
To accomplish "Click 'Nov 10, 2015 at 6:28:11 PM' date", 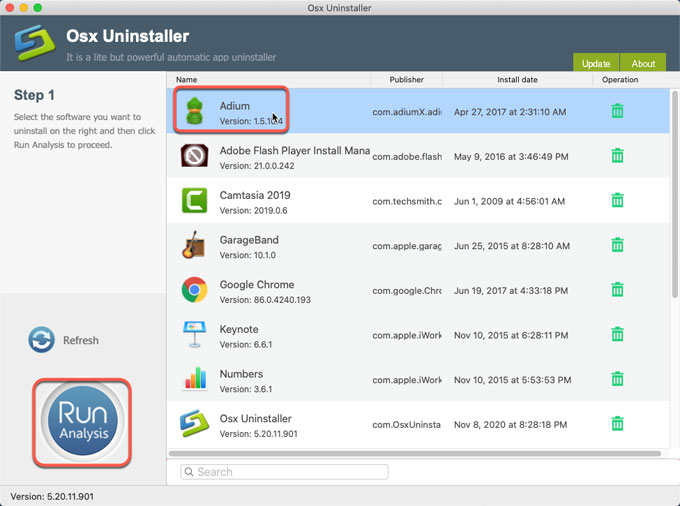I will pyautogui.click(x=511, y=335).
